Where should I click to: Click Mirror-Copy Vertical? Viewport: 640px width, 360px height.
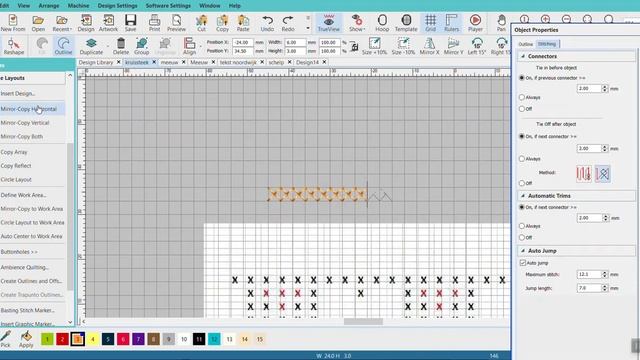25,123
